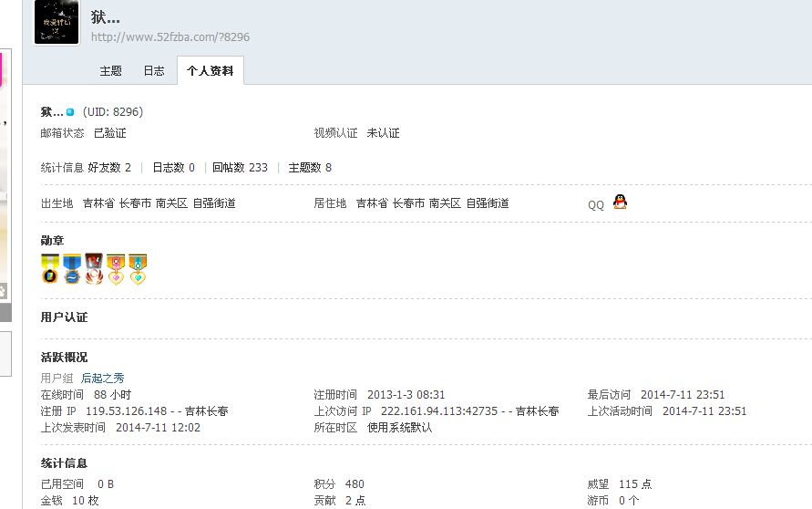Screen dimensions: 812x509
Task: Click the 积分 480 points value
Action: (355, 484)
